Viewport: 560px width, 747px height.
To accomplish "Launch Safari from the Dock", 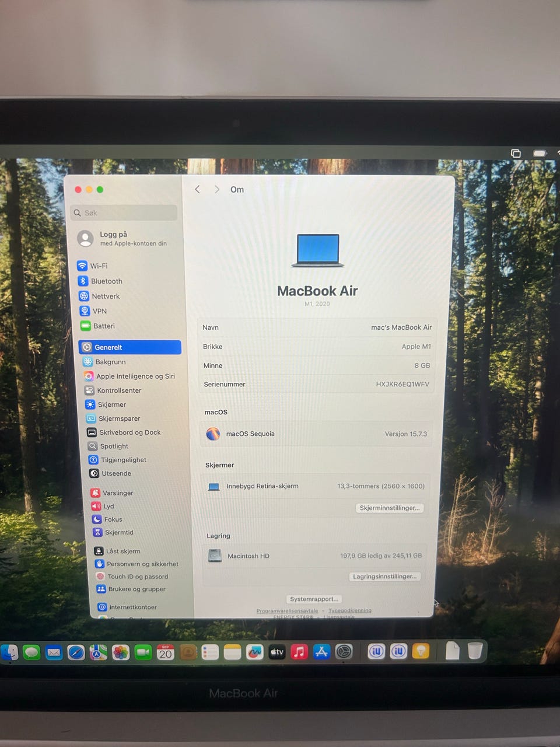I will [76, 652].
